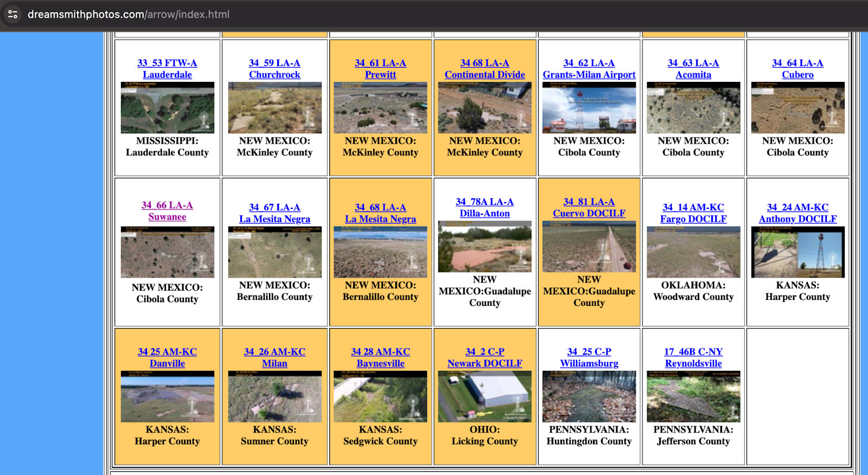Open the 34_67 LA-A La Mesita Negra link

(x=275, y=213)
